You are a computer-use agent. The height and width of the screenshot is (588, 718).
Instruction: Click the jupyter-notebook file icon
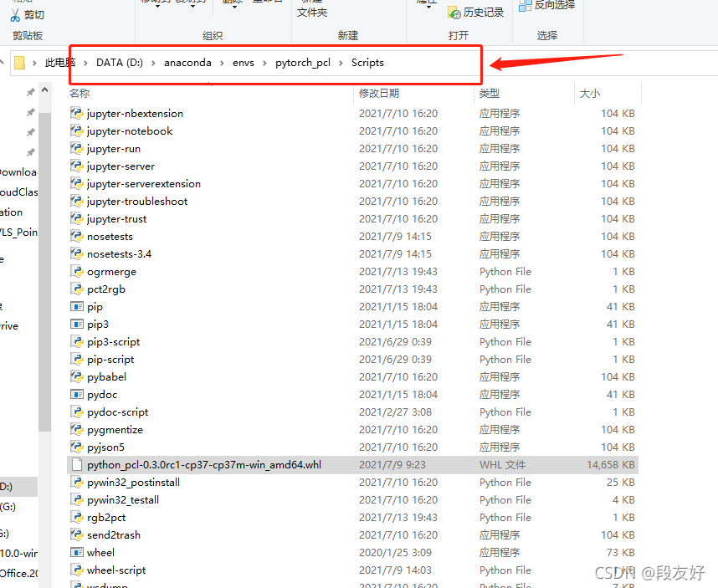[75, 130]
